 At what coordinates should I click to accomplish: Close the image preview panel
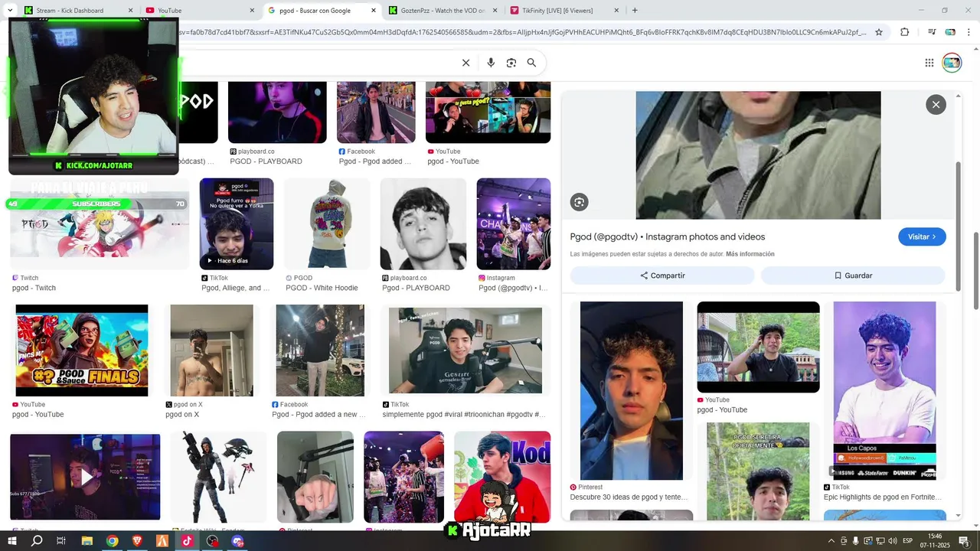pos(936,105)
